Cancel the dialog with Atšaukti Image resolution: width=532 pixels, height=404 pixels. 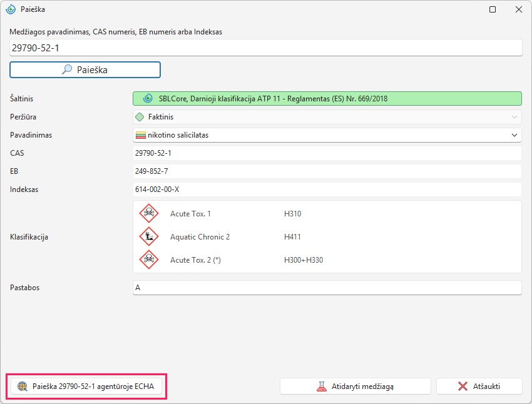coord(479,386)
